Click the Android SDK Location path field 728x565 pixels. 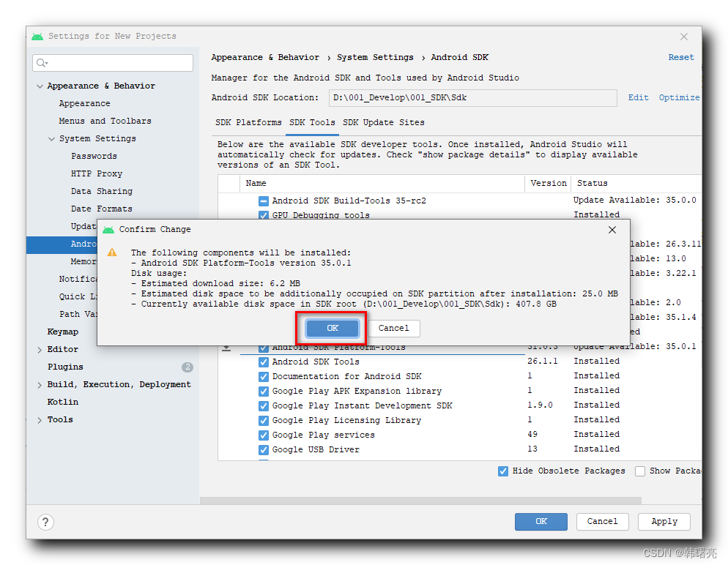(x=472, y=98)
